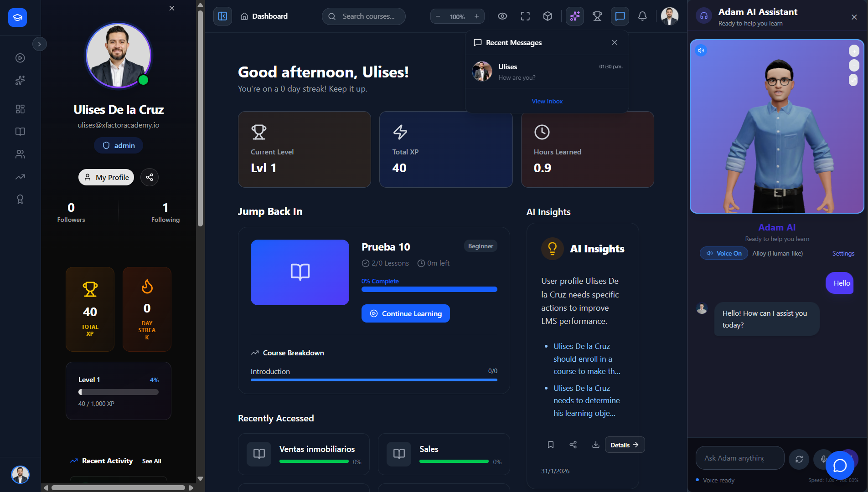
Task: Open analytics trending icon in left sidebar
Action: pyautogui.click(x=20, y=177)
